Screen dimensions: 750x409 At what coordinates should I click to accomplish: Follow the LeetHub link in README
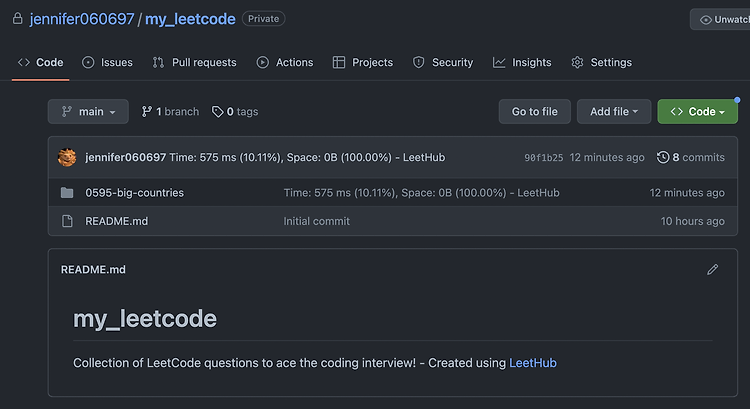click(533, 363)
